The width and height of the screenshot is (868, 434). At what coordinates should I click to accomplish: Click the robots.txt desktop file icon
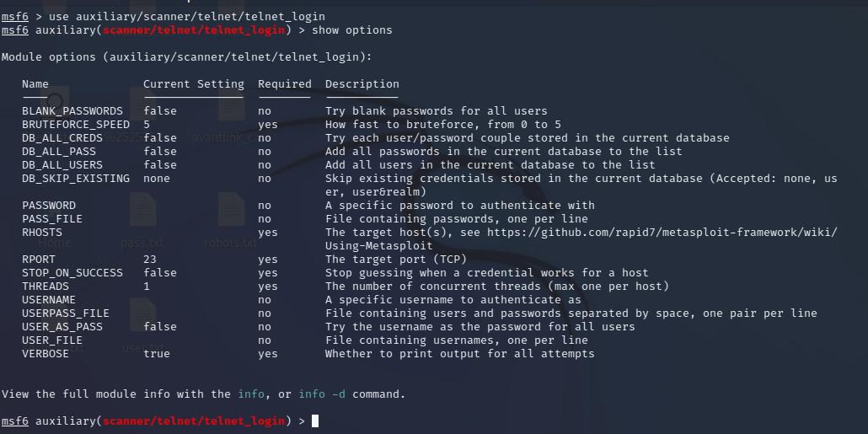coord(230,211)
